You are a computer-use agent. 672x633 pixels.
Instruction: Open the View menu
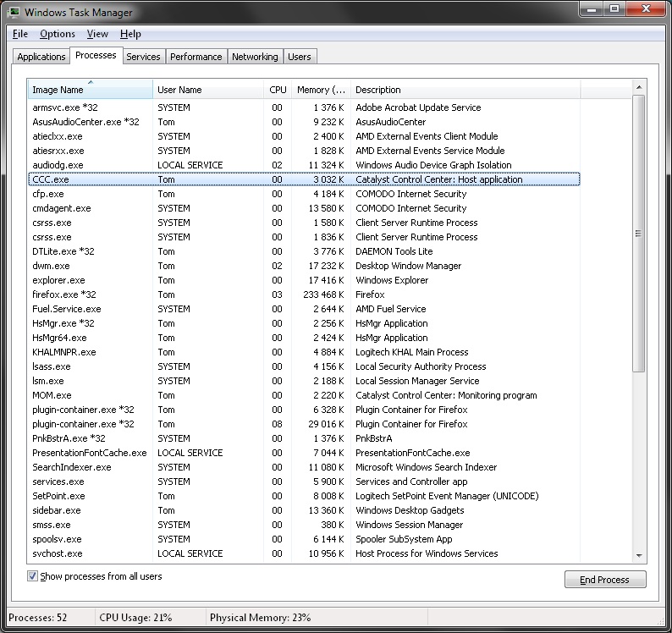click(97, 34)
